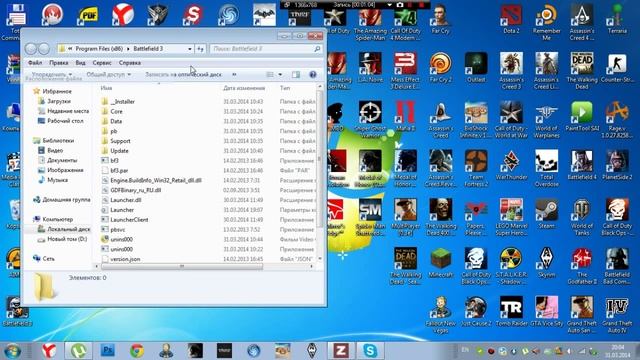Launch the Outlast desktop shortcut
Screen dimensions: 640x360
(x=476, y=67)
